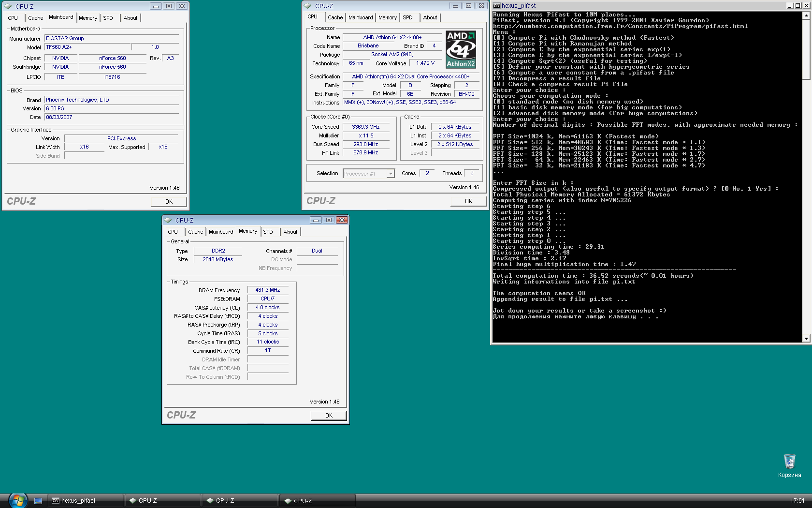Viewport: 812px width, 508px height.
Task: Click the BIOS date 08/03/2007
Action: (x=112, y=117)
